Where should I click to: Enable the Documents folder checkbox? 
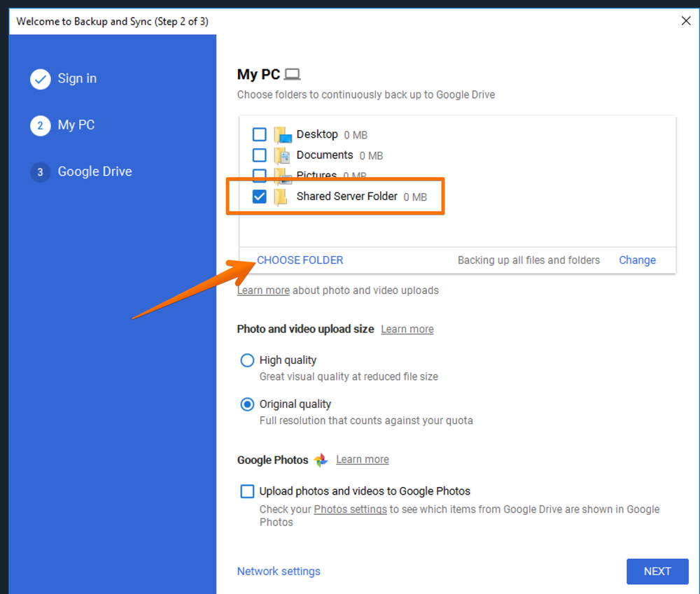pyautogui.click(x=260, y=155)
